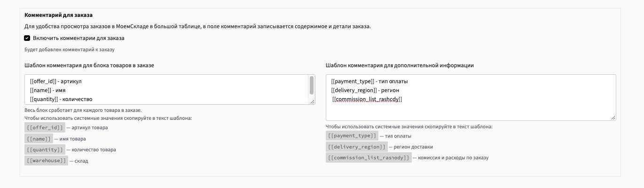Click '[[payment_type]] - тип оплаты' line in textarea
The image size is (644, 188).
tap(369, 81)
